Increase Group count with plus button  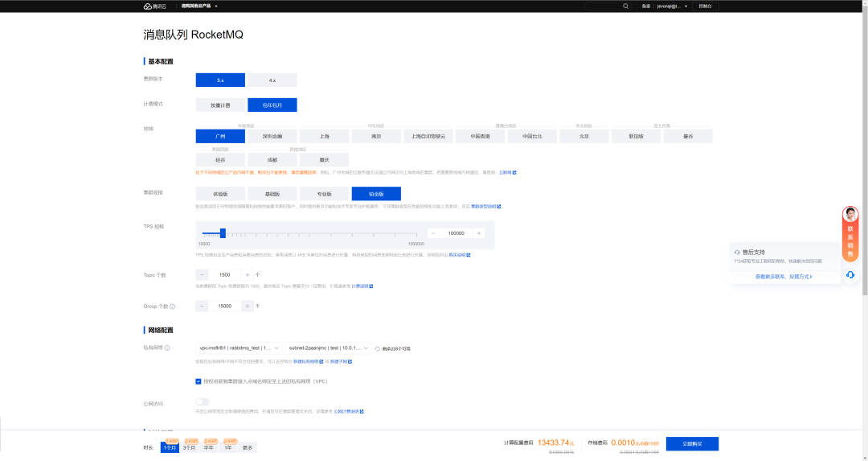(x=248, y=306)
